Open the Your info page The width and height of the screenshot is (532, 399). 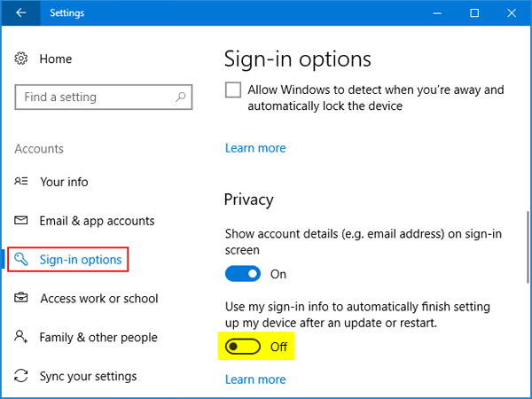[64, 182]
